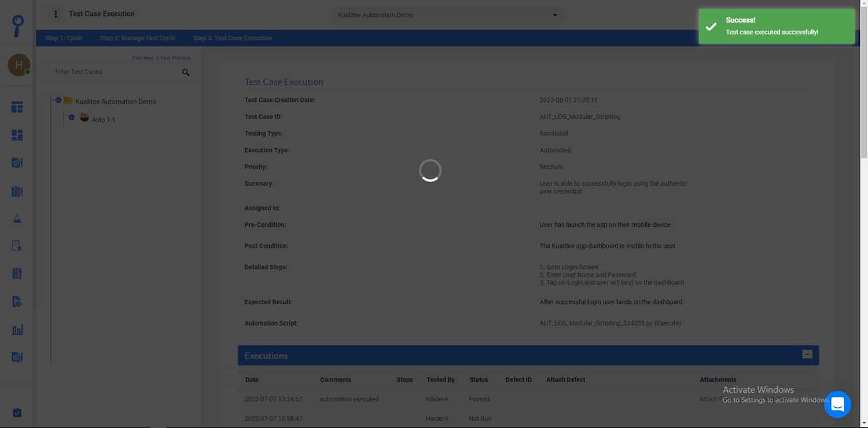Viewport: 868px width, 428px height.
Task: Switch to the Step 1: Cycle tab
Action: click(x=64, y=38)
